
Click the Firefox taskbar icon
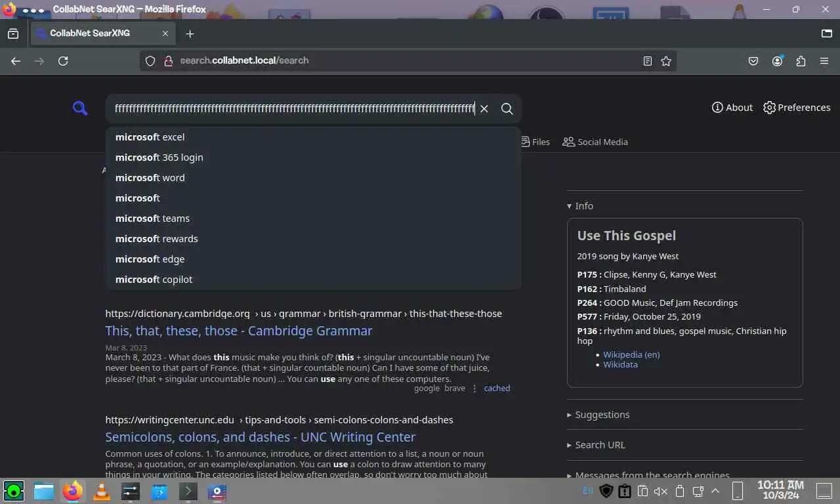coord(73,491)
